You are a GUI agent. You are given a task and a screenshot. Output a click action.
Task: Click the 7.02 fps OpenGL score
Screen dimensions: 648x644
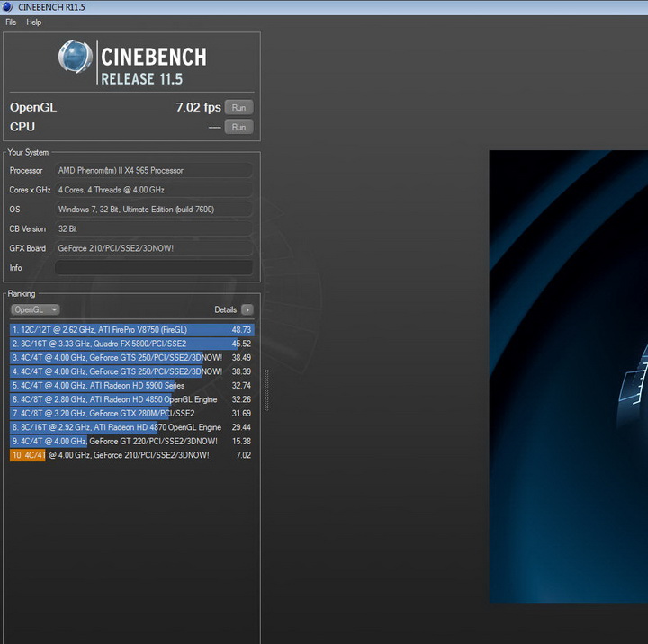[198, 107]
